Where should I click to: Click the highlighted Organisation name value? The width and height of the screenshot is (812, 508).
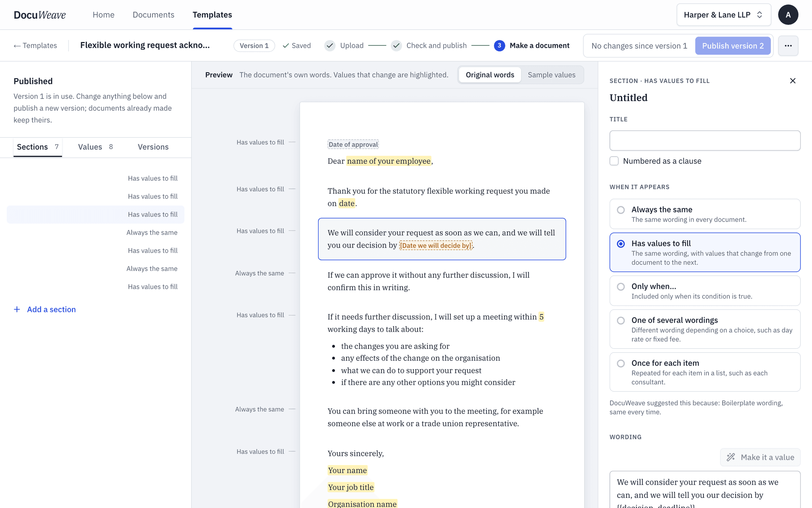point(362,504)
